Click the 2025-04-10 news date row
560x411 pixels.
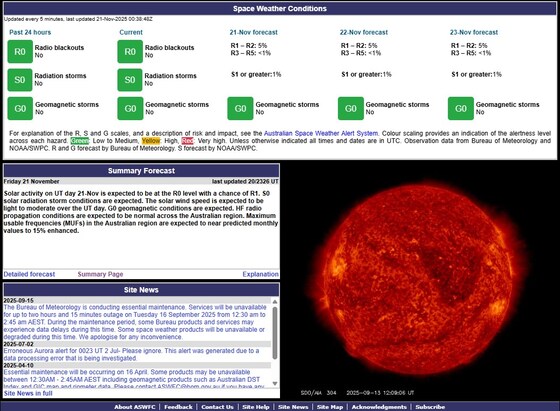137,365
